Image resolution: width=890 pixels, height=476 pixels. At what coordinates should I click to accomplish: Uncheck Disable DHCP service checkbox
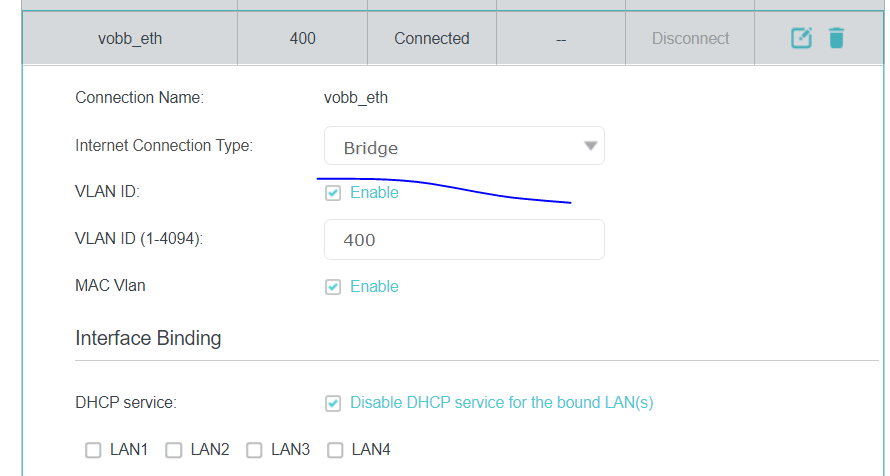pos(333,403)
